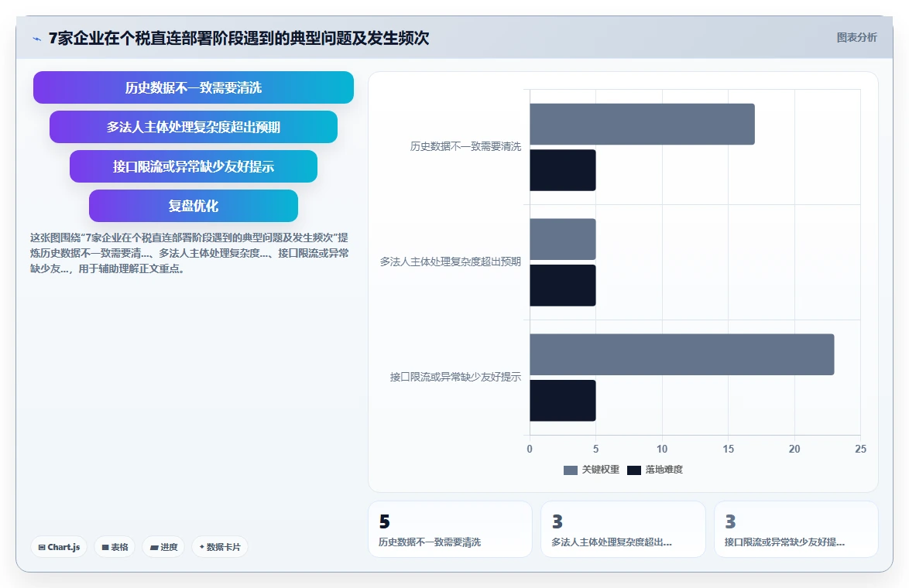Screen dimensions: 909x588
Task: Open the data card showing 5
Action: [450, 529]
